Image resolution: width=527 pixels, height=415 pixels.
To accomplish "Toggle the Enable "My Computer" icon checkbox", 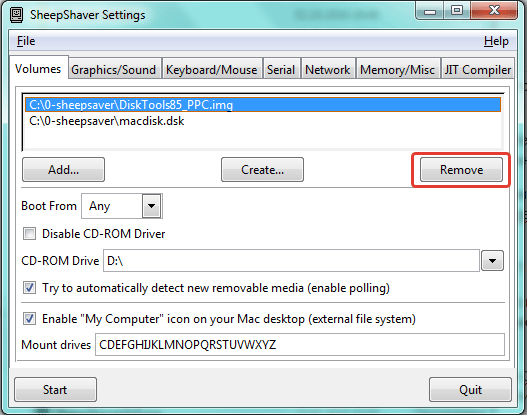I will click(x=29, y=319).
